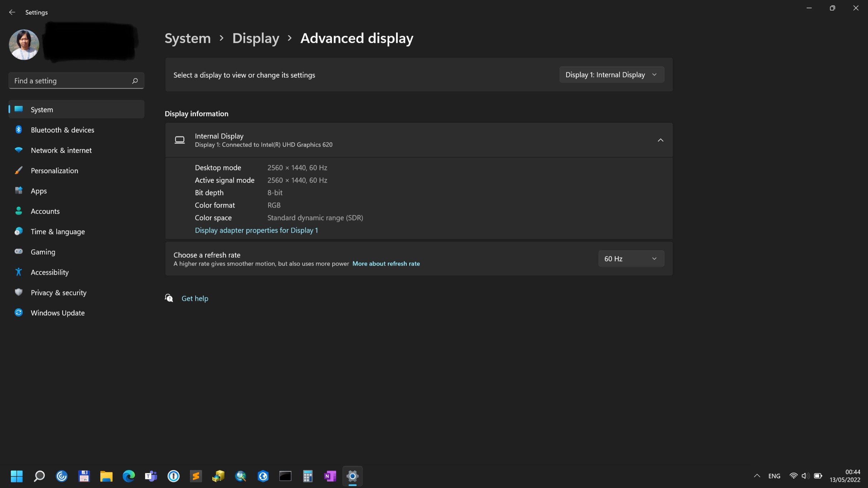The width and height of the screenshot is (868, 488).
Task: Click the ENG language indicator
Action: [774, 476]
